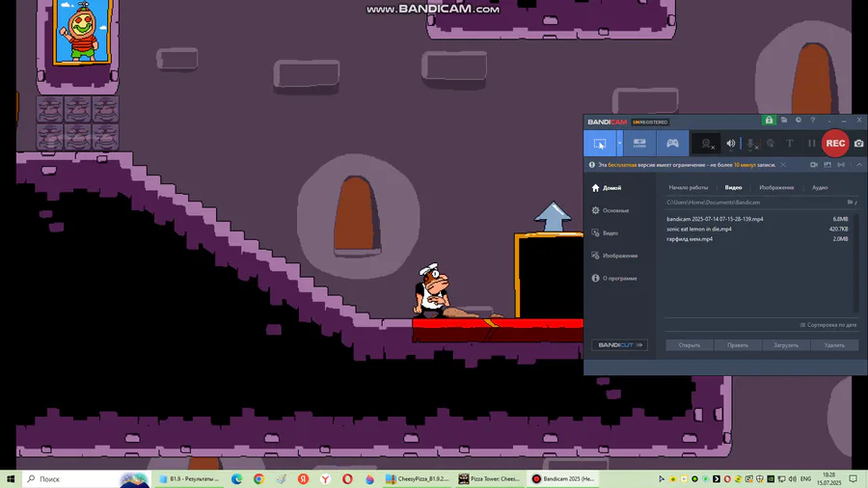The height and width of the screenshot is (488, 868).
Task: Collapse Bandicam panel with the chevron
Action: click(x=859, y=165)
